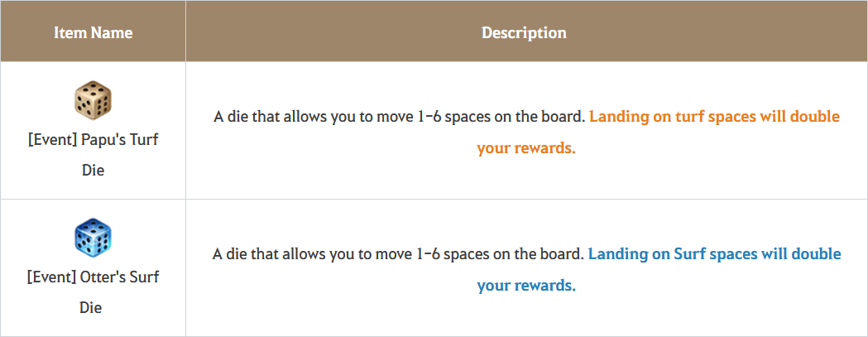This screenshot has width=868, height=337.
Task: Click blue text "Landing on Surf spaces will double"
Action: click(715, 254)
